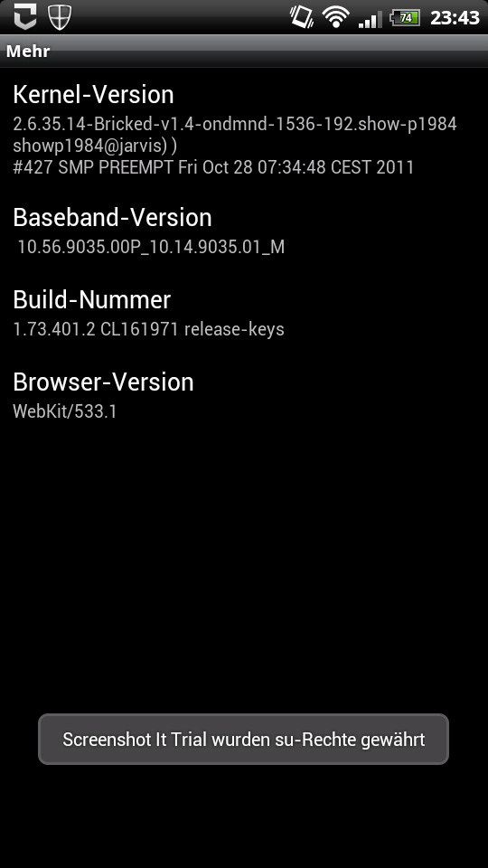Tap the vibrate mode status icon

point(302,16)
